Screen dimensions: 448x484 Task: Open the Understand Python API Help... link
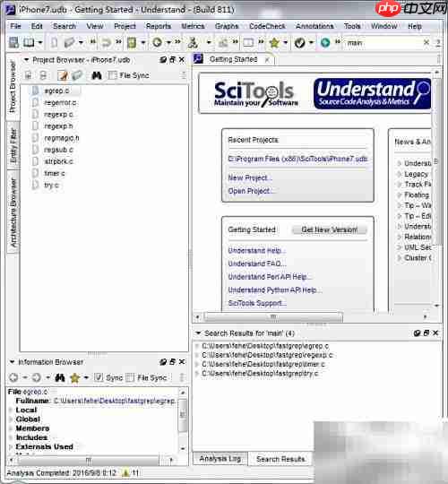point(274,290)
